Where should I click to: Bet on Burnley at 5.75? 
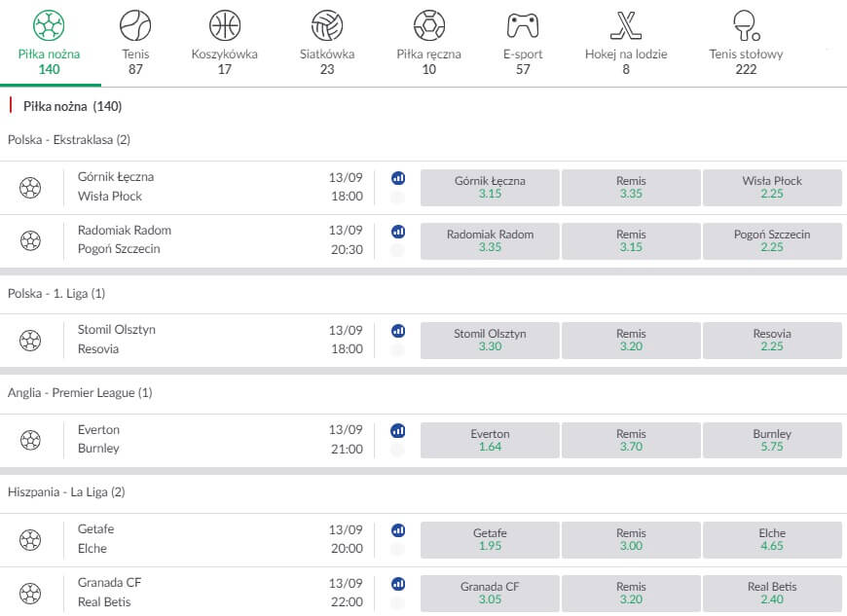pos(772,440)
